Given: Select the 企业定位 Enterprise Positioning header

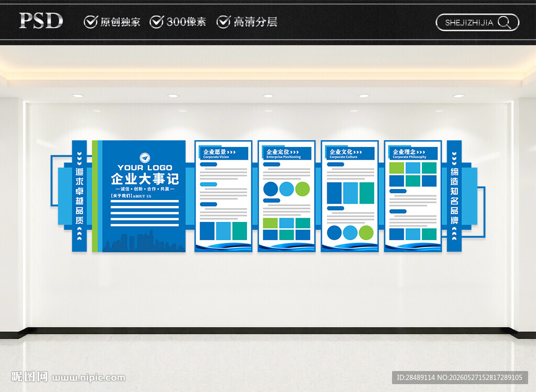Looking at the screenshot, I should point(286,153).
